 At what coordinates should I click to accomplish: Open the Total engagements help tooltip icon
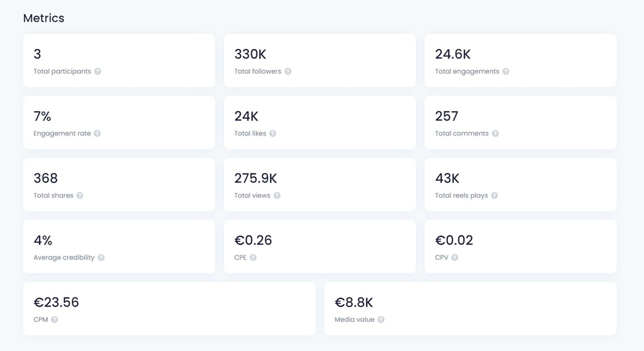(506, 71)
